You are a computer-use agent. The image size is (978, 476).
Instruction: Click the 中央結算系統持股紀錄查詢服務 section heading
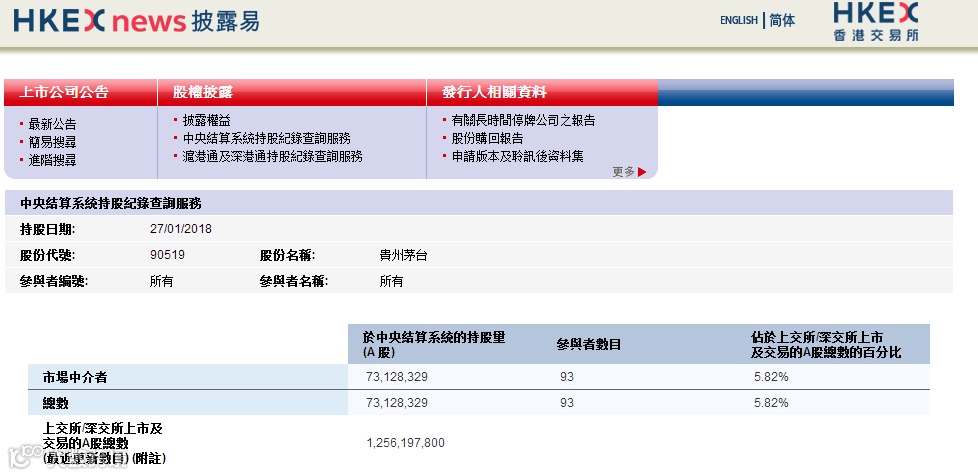pos(111,203)
